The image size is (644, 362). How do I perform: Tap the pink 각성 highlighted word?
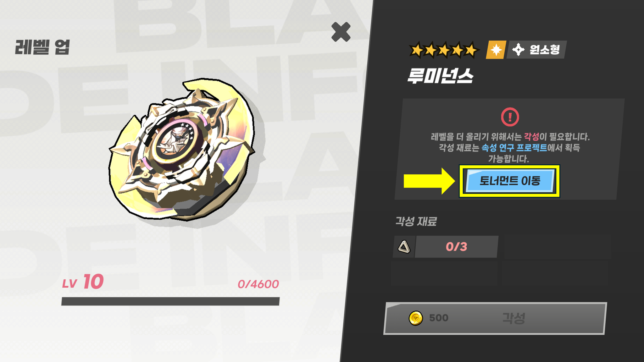[531, 137]
